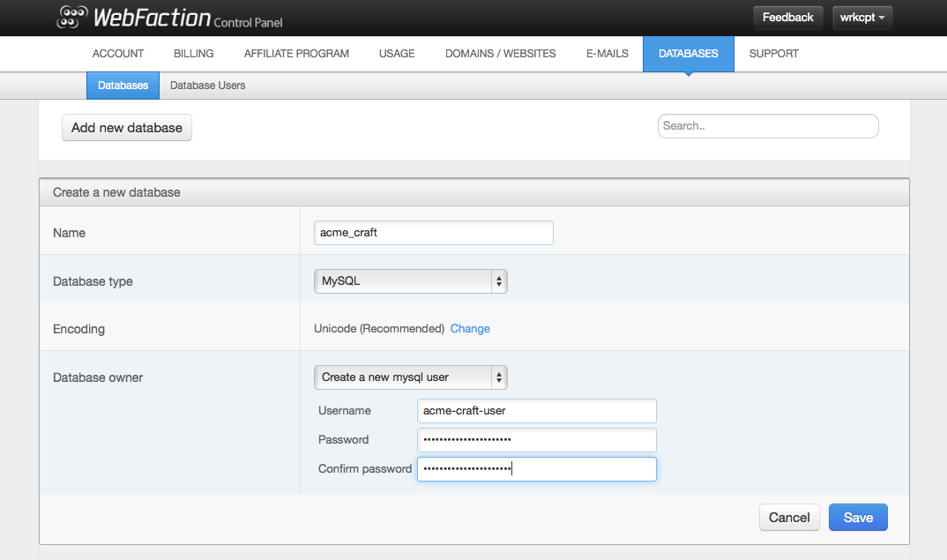Expand the wrkcpt account dropdown
The height and width of the screenshot is (560, 947).
862,18
